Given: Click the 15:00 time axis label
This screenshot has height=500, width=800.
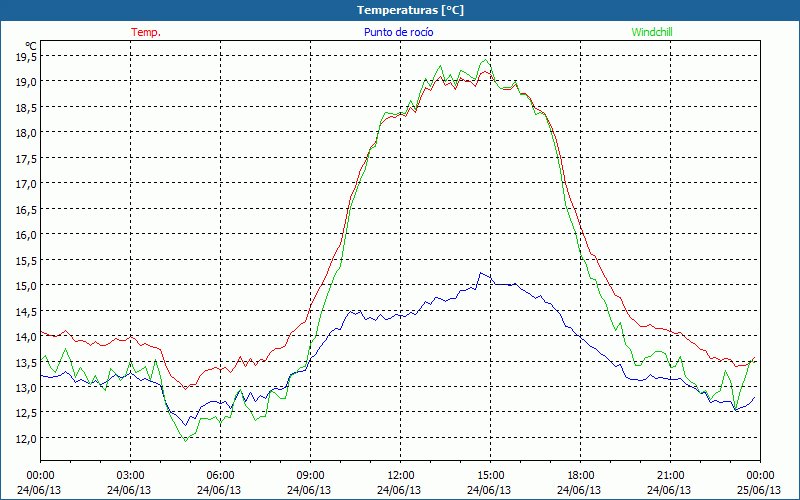Looking at the screenshot, I should click(x=490, y=476).
